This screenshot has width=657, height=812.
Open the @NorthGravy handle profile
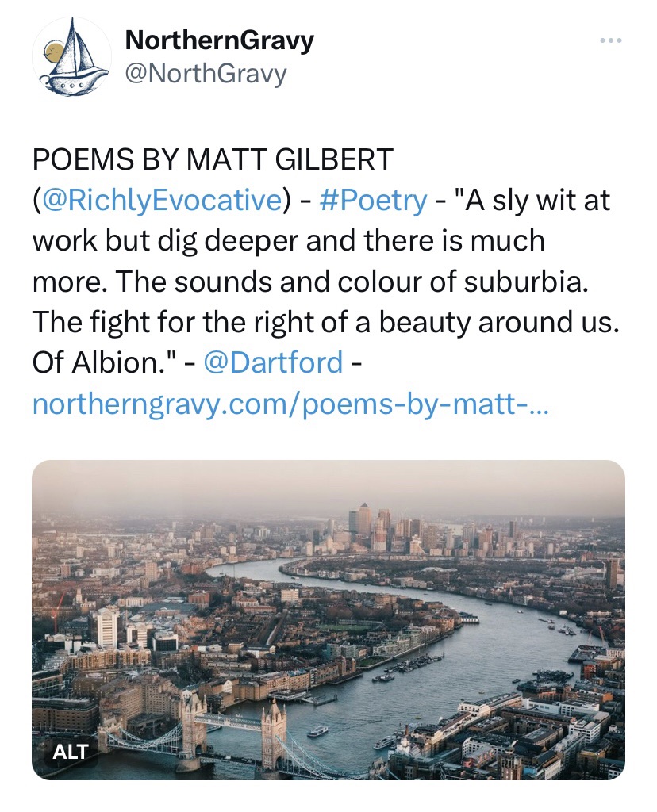206,75
